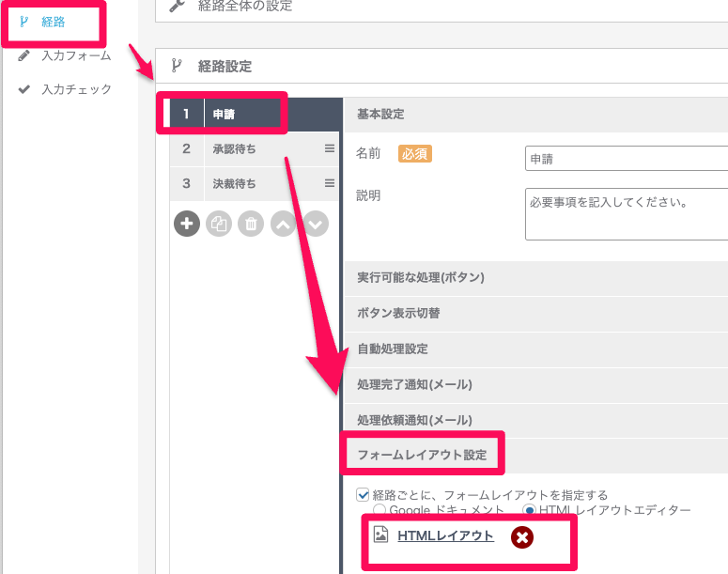The width and height of the screenshot is (728, 574).
Task: Click the wrench icon in 経路全体の設定
Action: [177, 5]
